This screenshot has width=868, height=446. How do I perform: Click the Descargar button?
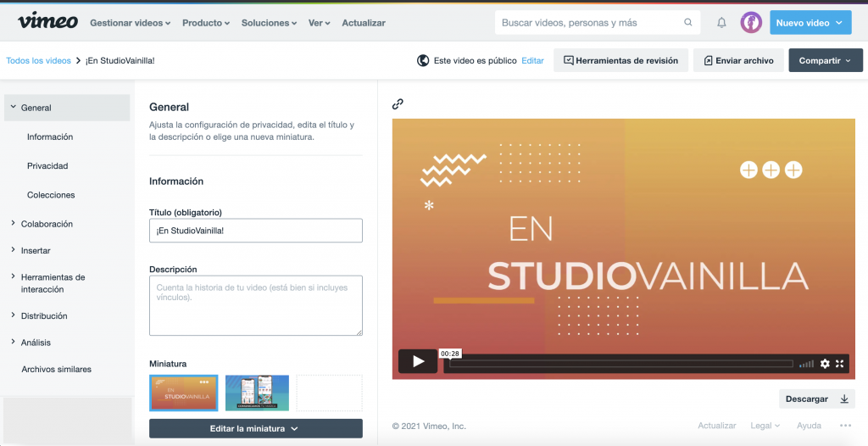coord(817,399)
